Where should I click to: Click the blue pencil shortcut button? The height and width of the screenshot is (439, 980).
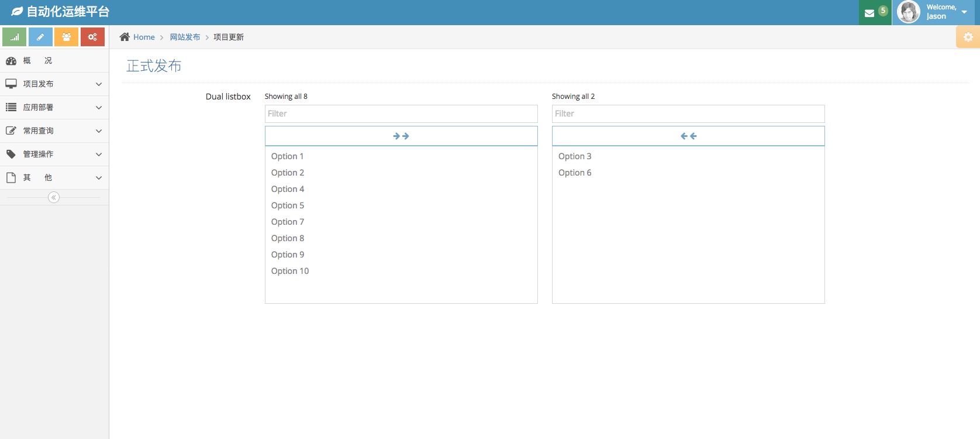point(40,37)
